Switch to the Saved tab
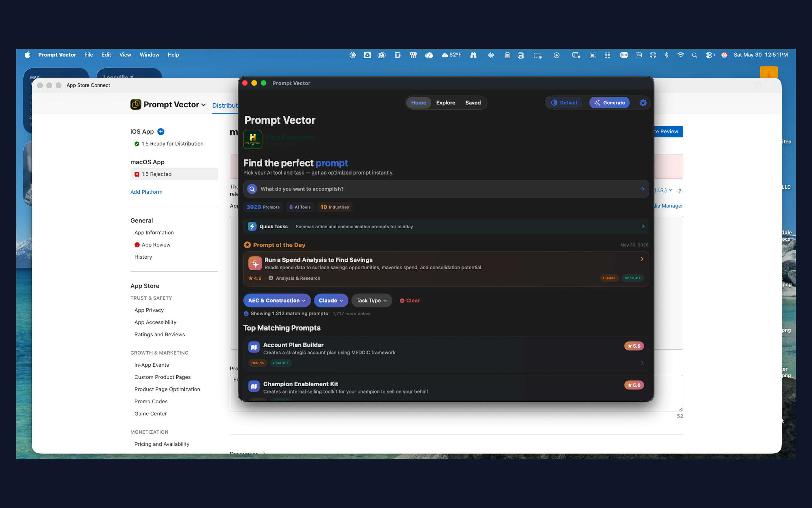The height and width of the screenshot is (508, 812). click(x=473, y=103)
